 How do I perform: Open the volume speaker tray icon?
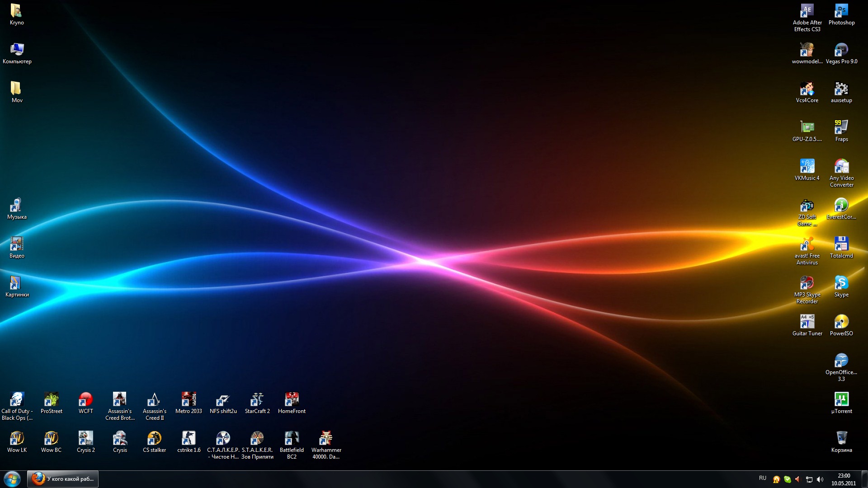click(x=820, y=479)
